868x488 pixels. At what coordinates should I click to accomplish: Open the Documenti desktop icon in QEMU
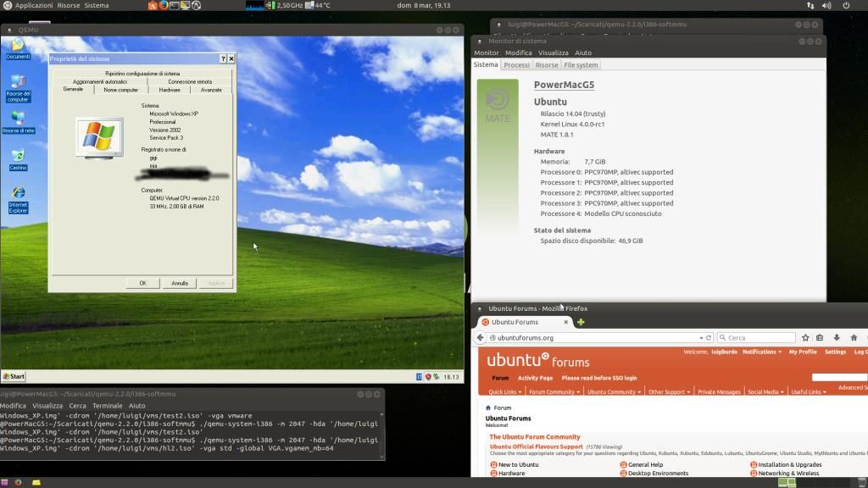[x=18, y=48]
